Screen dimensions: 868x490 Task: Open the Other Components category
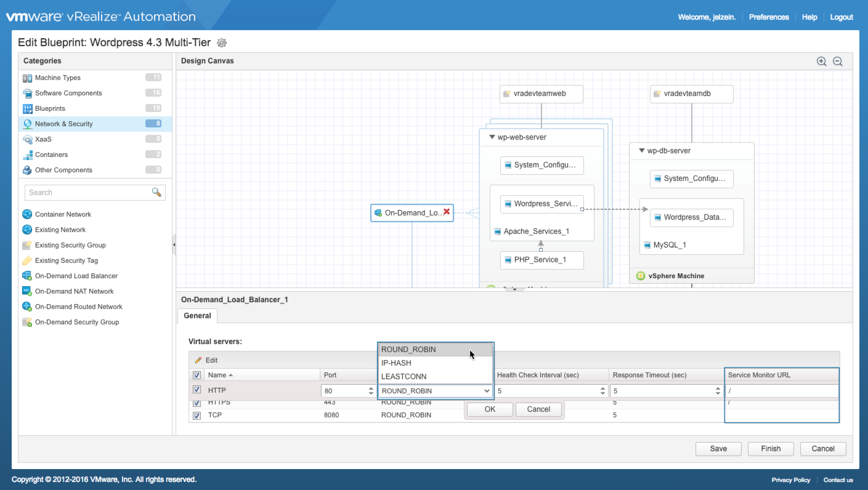(95, 170)
